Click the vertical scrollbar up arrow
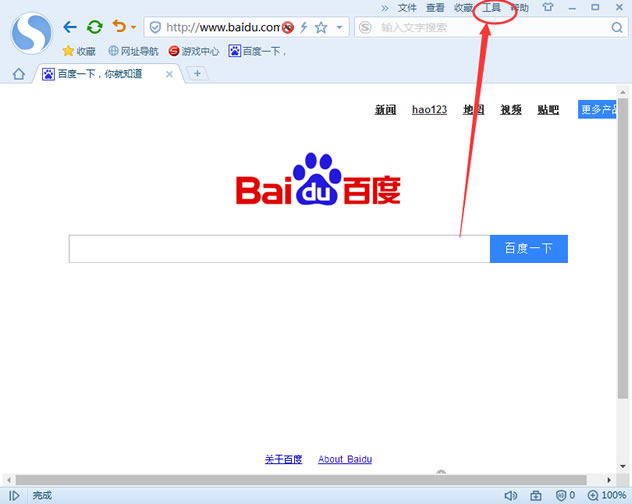This screenshot has height=504, width=632. 623,92
